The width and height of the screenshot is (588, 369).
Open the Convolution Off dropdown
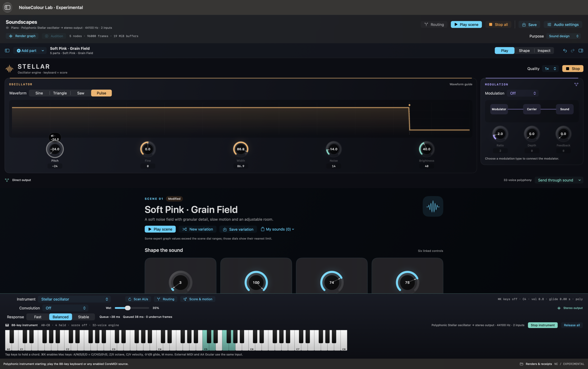click(65, 308)
